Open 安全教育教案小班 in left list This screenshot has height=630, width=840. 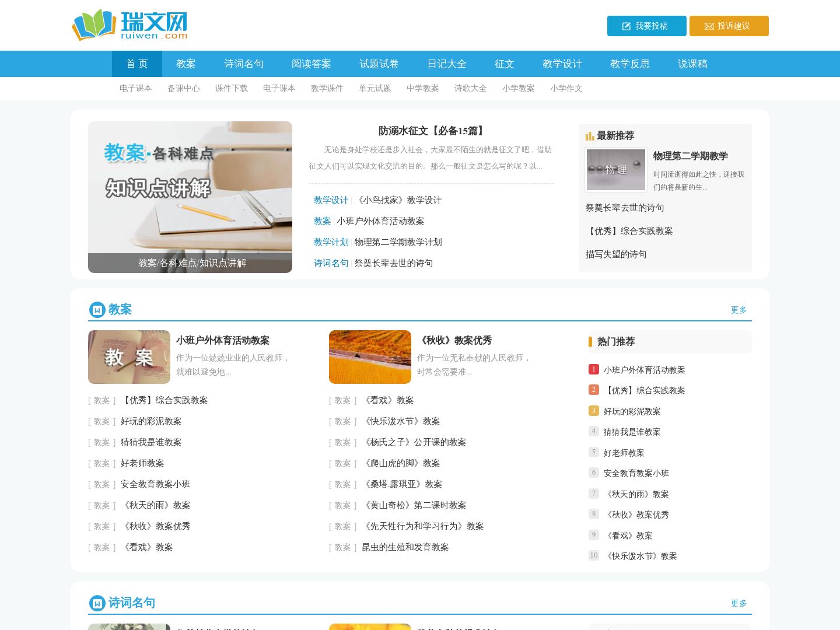(x=156, y=484)
